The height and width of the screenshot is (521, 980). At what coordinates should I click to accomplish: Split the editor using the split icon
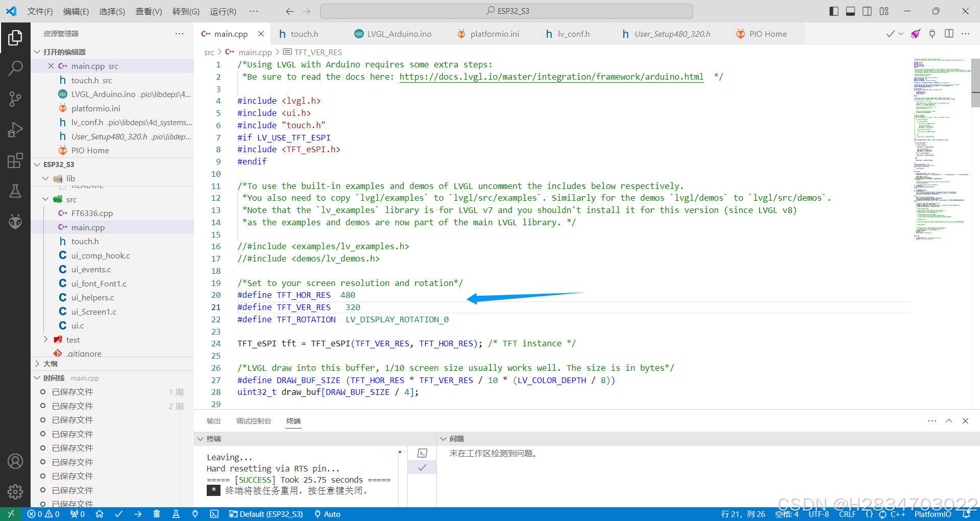click(x=949, y=34)
